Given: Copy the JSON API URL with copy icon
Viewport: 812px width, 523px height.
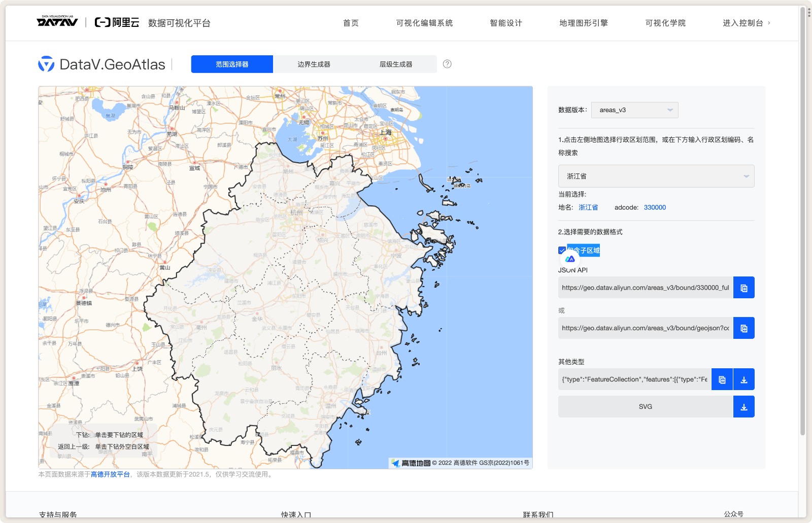Looking at the screenshot, I should 743,287.
